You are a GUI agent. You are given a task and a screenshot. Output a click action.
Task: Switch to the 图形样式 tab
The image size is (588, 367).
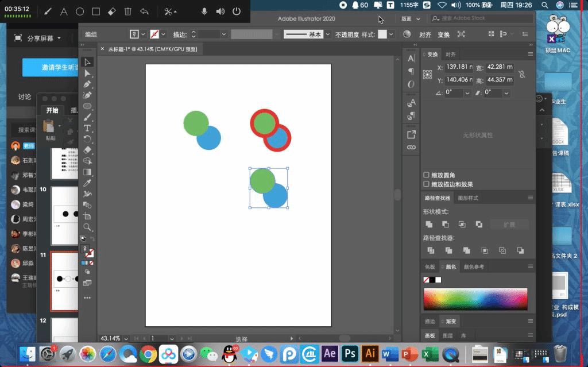[468, 198]
